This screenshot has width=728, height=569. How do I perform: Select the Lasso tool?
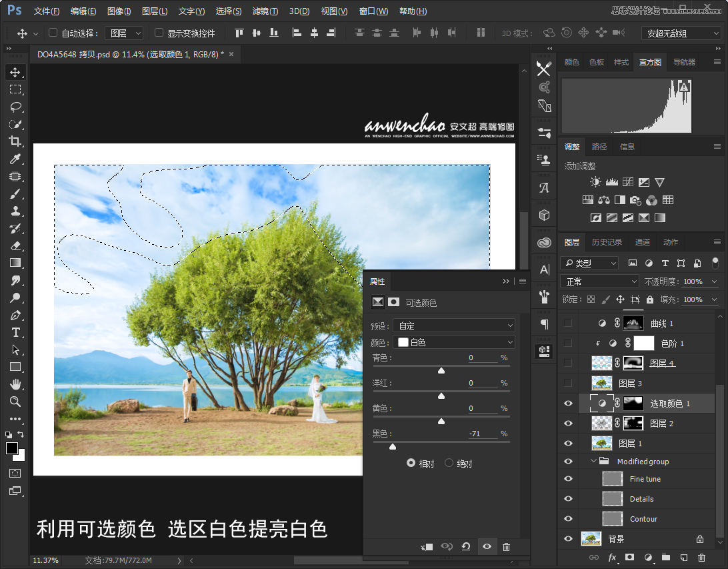click(15, 107)
